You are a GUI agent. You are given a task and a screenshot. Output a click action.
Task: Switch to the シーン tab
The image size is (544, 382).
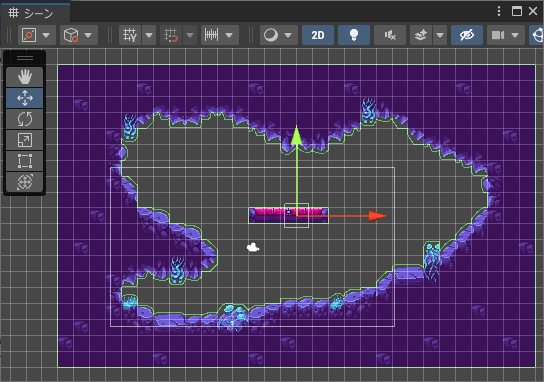(31, 13)
